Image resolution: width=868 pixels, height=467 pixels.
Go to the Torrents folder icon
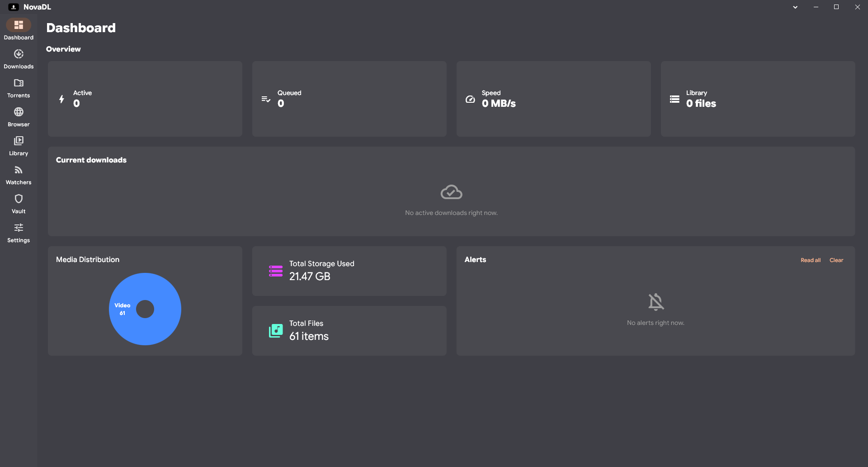coord(19,83)
